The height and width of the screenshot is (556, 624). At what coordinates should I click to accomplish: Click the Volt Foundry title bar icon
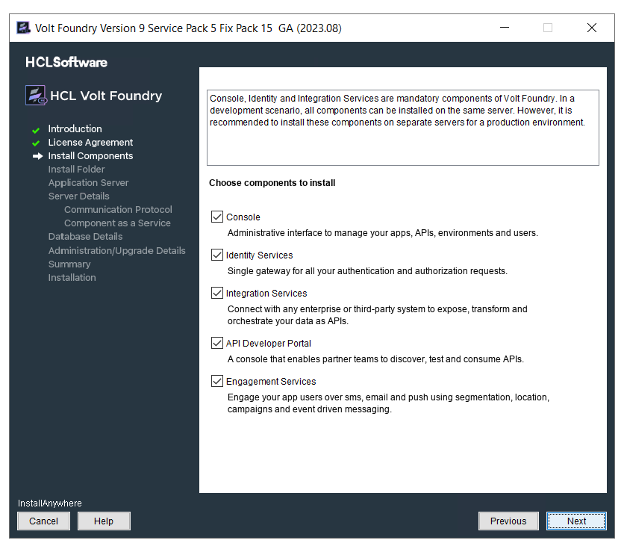coord(22,27)
